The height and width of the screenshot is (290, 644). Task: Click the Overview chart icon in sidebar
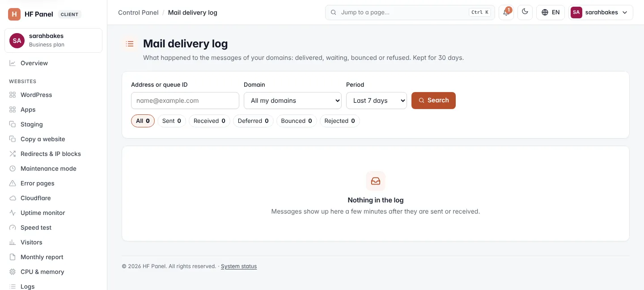(x=13, y=63)
